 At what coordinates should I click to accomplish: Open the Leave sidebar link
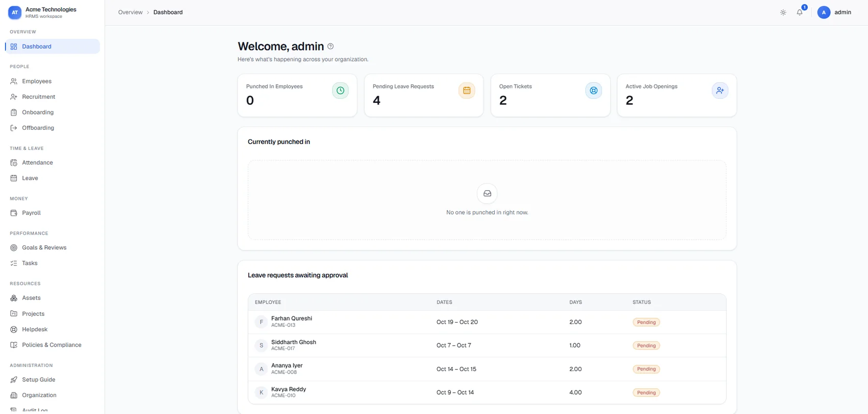pos(53,178)
